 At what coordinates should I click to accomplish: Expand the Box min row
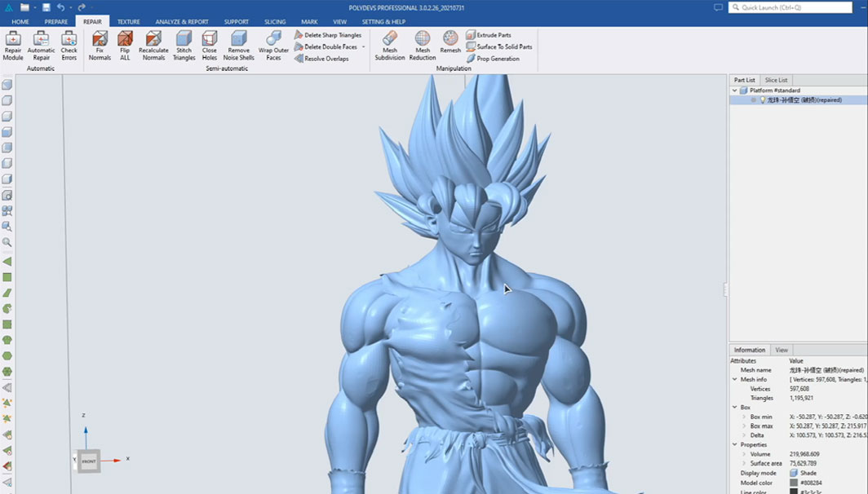[x=744, y=417]
